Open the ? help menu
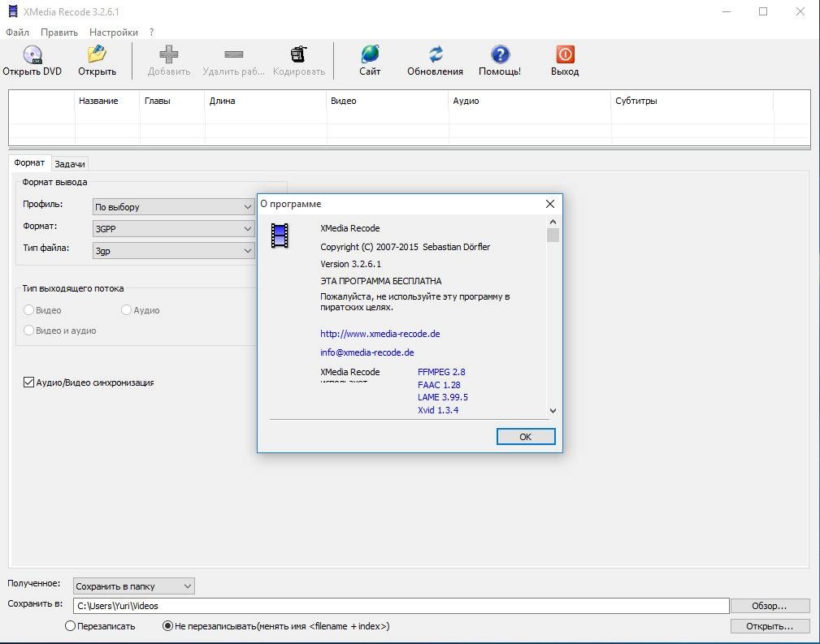Viewport: 820px width, 644px height. coord(152,32)
